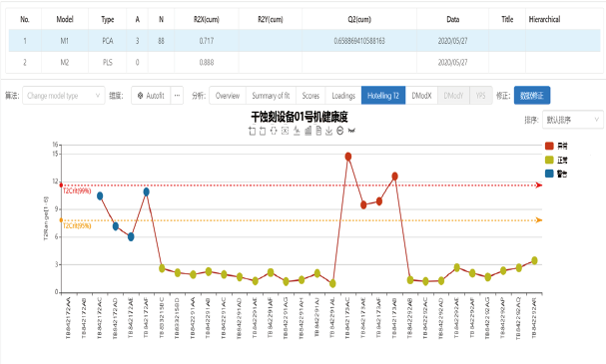606x364 pixels.
Task: Click the M1 row date 2020/05/27
Action: click(x=452, y=41)
